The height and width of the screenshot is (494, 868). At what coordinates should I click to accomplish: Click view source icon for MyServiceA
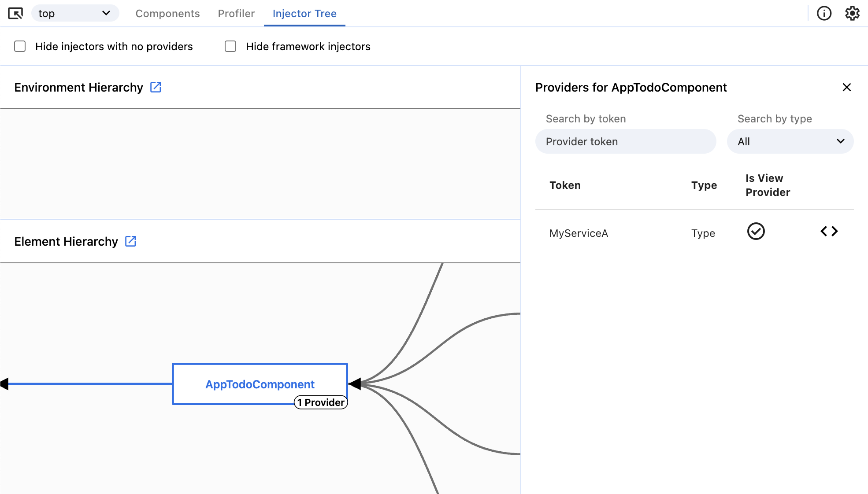(829, 232)
